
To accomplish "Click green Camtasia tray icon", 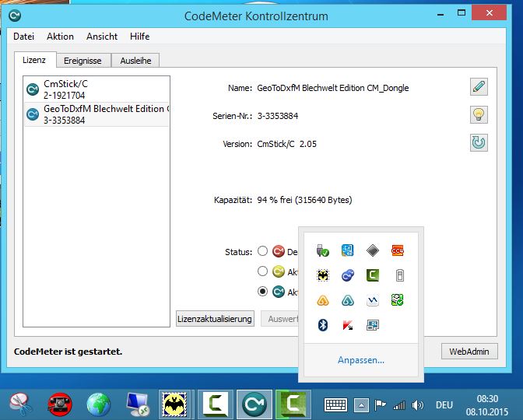I will pos(373,275).
